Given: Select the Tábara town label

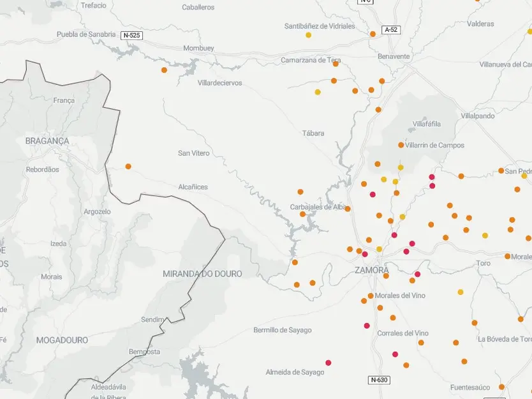Looking at the screenshot, I should click(313, 133).
